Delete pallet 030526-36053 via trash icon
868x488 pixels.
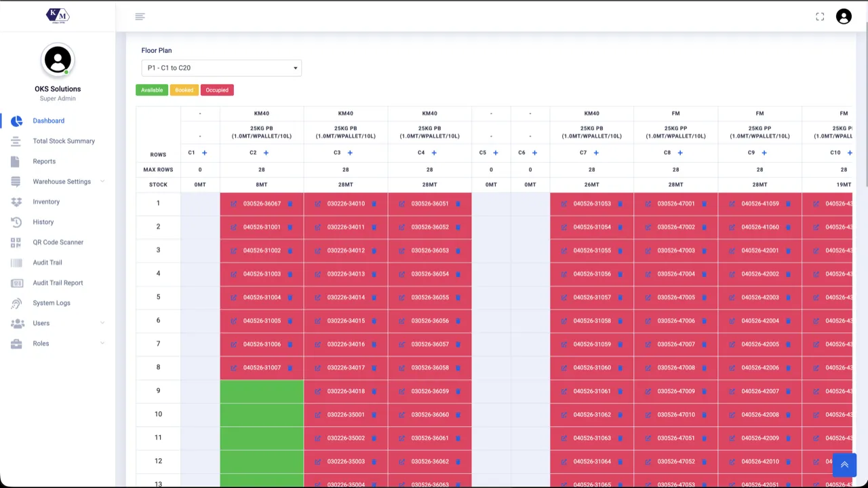click(x=458, y=250)
